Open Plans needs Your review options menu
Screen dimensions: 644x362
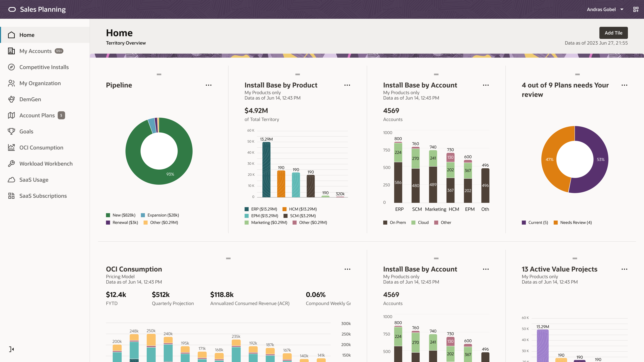(624, 85)
